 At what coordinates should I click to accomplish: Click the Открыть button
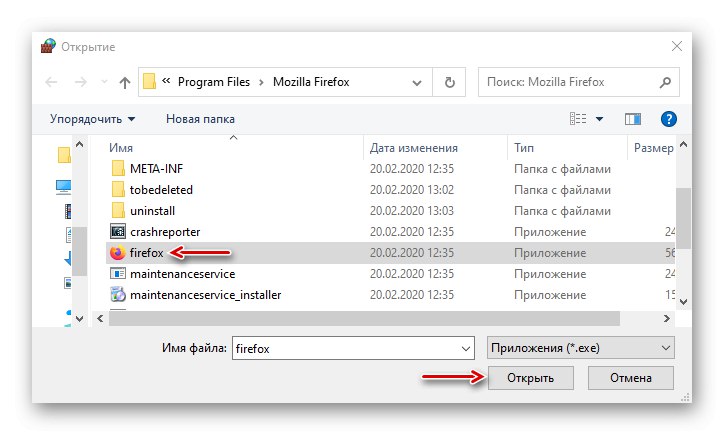[531, 378]
